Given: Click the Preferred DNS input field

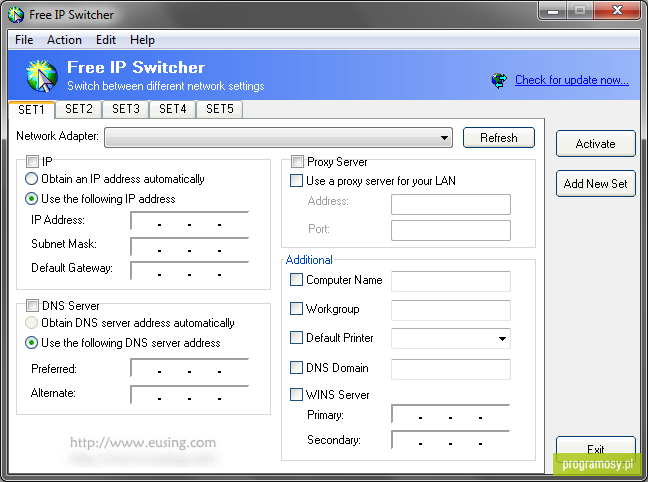Looking at the screenshot, I should click(x=190, y=367).
